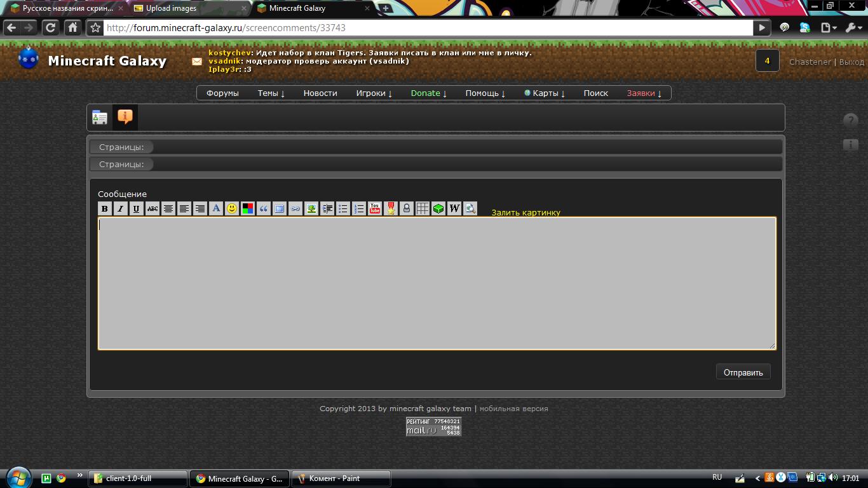Screen dimensions: 868x488
Task: Apply strikethrough (ABC) formatting
Action: point(153,208)
